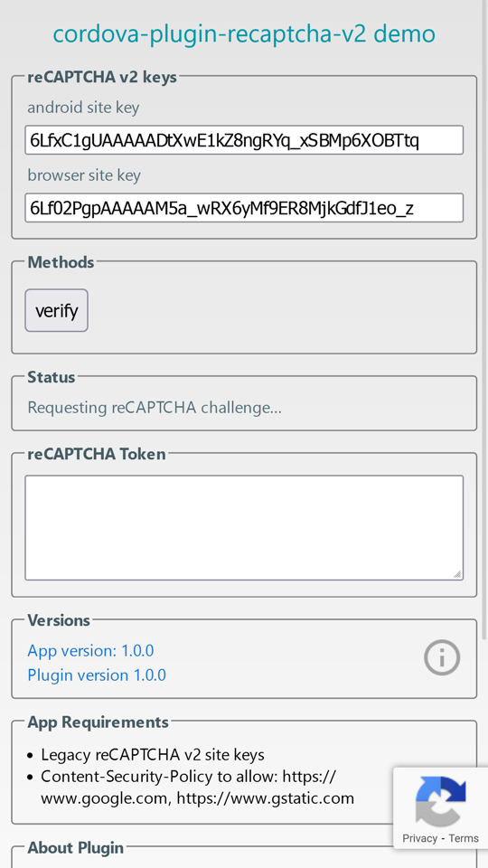Focus the browser site key field
Viewport: 488px width, 868px height.
pyautogui.click(x=244, y=208)
